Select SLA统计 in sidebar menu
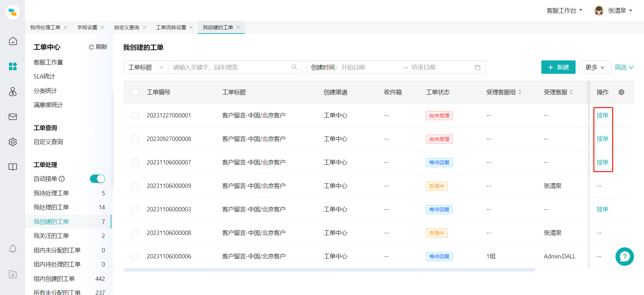Viewport: 644px width, 295px height. [x=44, y=76]
